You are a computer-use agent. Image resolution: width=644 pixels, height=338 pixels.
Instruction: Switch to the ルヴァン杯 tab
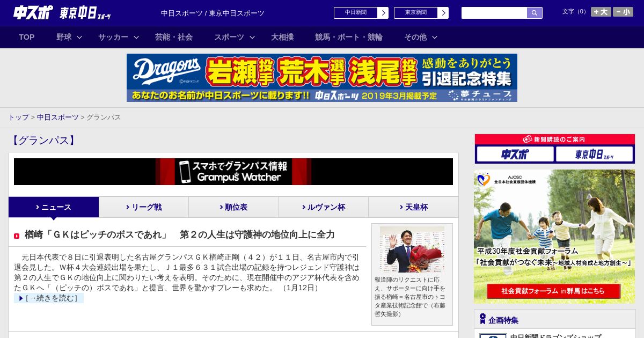[324, 207]
